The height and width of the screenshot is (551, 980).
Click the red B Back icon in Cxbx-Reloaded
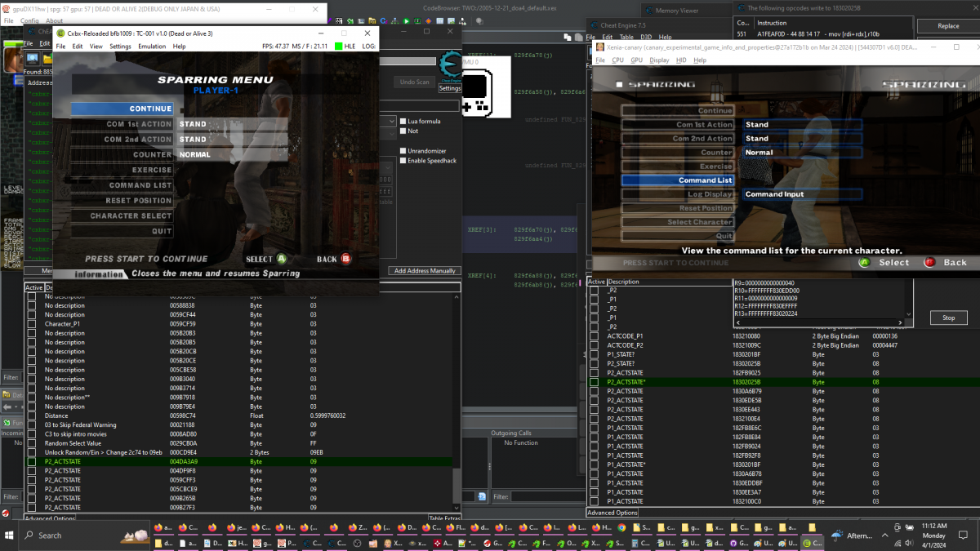[x=346, y=259]
